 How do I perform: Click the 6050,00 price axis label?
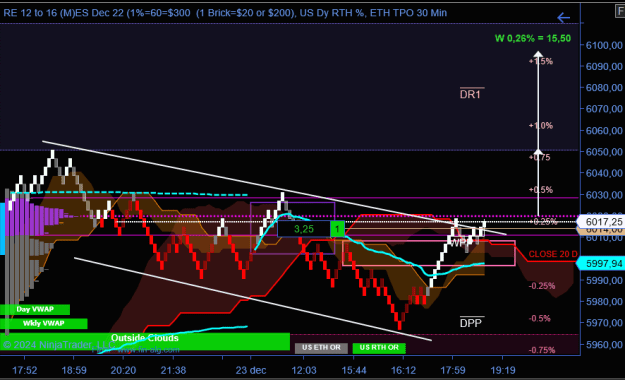(604, 152)
